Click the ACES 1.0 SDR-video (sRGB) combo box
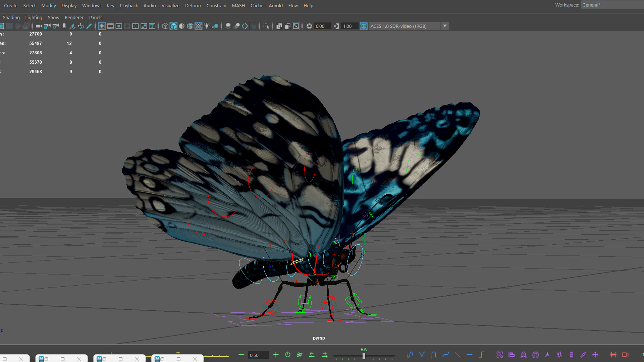Viewport: 644px width, 362px height. pyautogui.click(x=409, y=26)
